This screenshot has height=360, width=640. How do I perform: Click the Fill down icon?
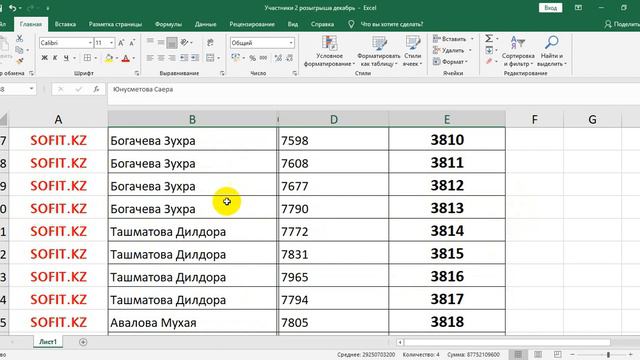pyautogui.click(x=489, y=50)
